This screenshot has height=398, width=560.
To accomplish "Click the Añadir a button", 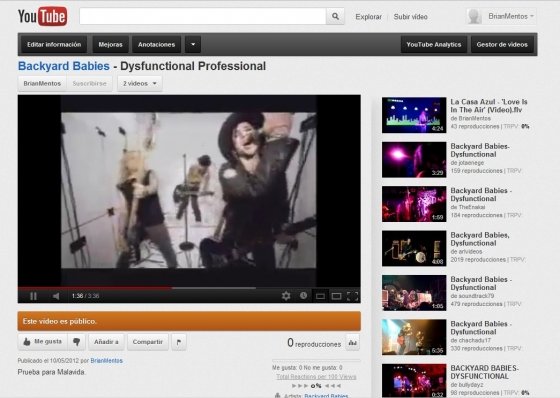I will (x=106, y=342).
